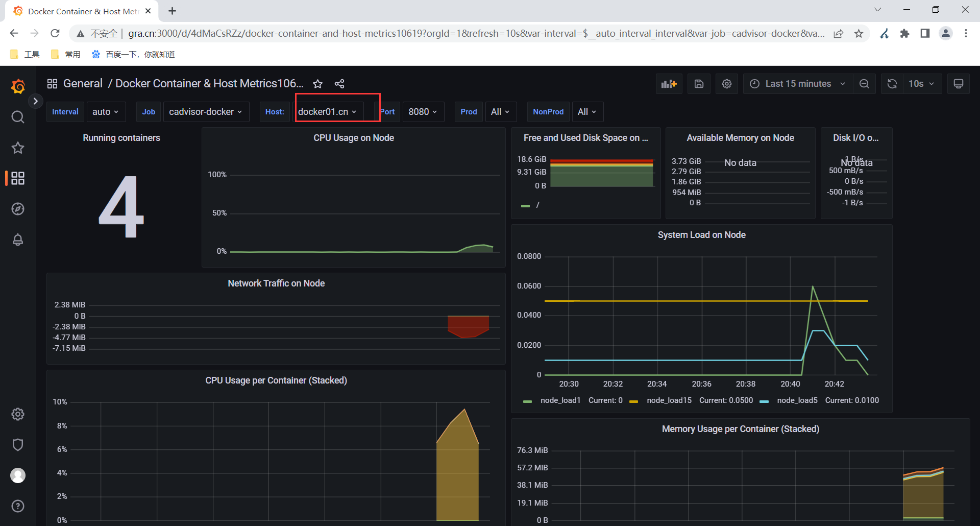
Task: Share this page from the address bar
Action: (839, 33)
